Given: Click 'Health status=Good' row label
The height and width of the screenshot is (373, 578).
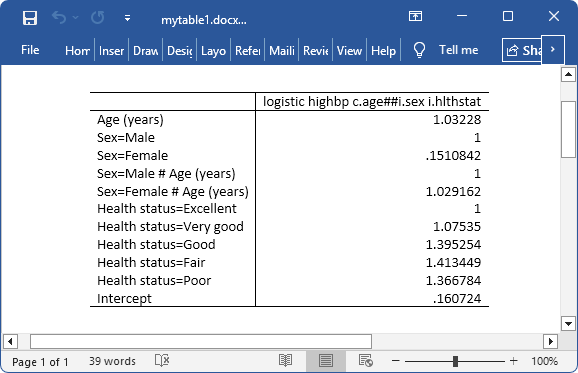Looking at the screenshot, I should [156, 245].
